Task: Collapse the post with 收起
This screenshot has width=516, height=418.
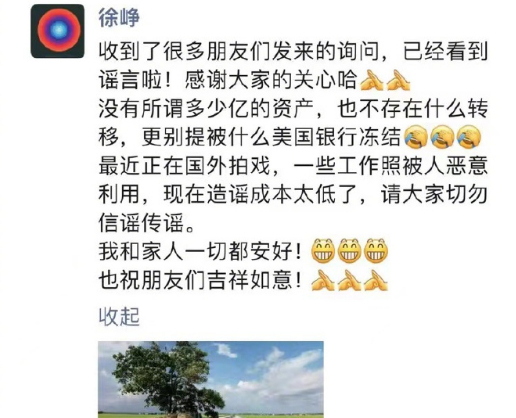Action: 119,317
